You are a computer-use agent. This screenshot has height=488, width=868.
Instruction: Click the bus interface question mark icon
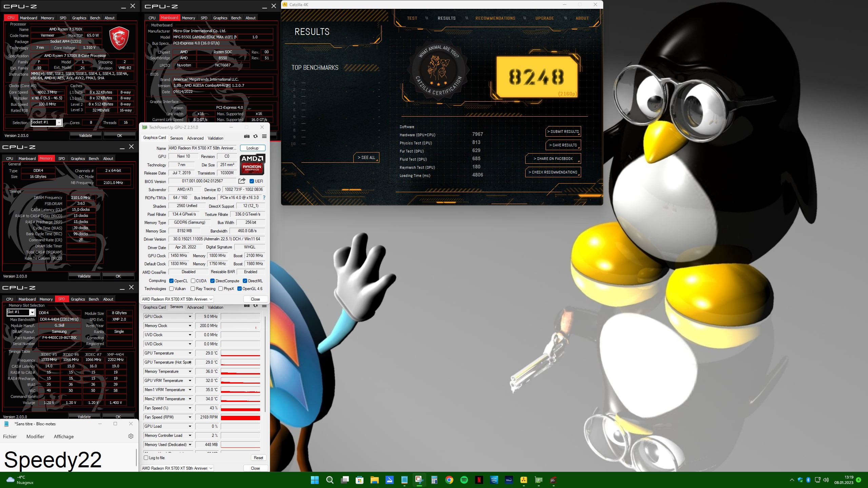point(264,198)
